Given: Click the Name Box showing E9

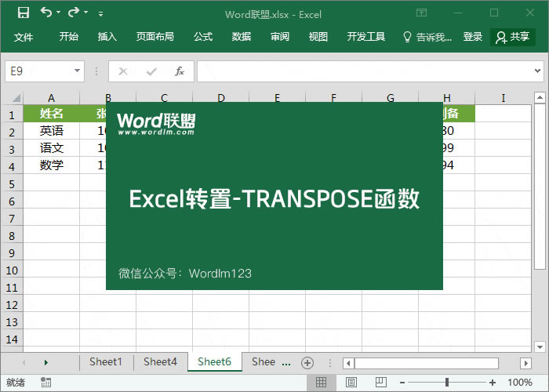Looking at the screenshot, I should click(38, 71).
